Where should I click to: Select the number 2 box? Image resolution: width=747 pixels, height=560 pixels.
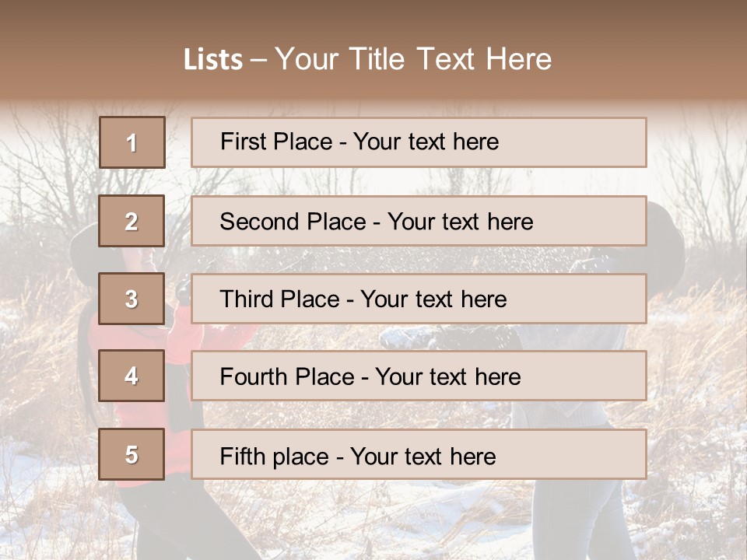pos(132,221)
